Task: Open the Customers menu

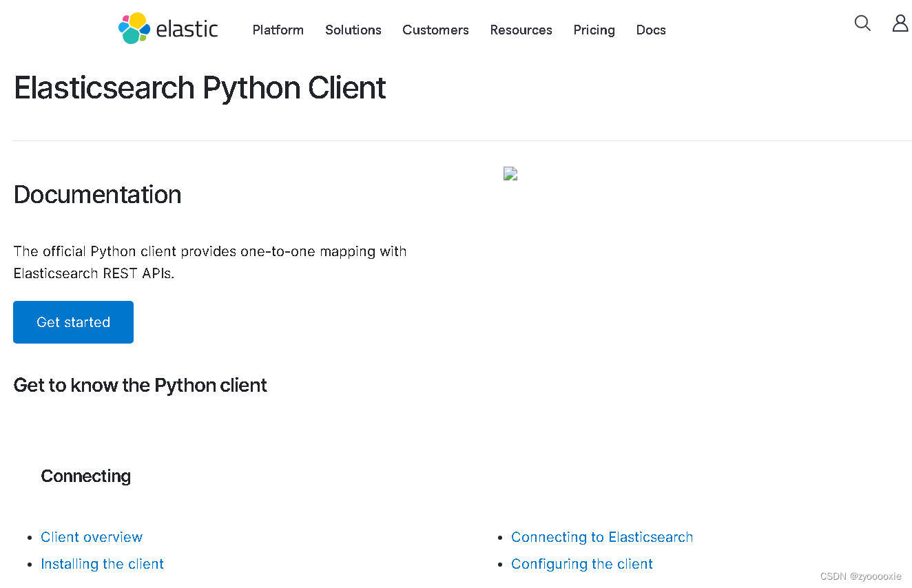Action: coord(435,30)
